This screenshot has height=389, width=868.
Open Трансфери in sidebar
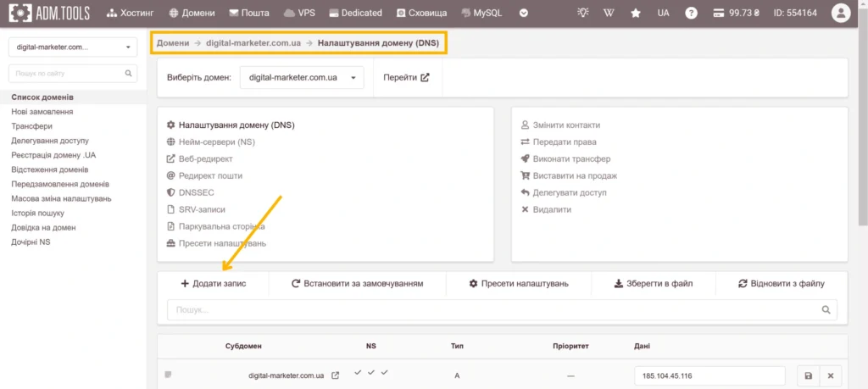tap(31, 126)
